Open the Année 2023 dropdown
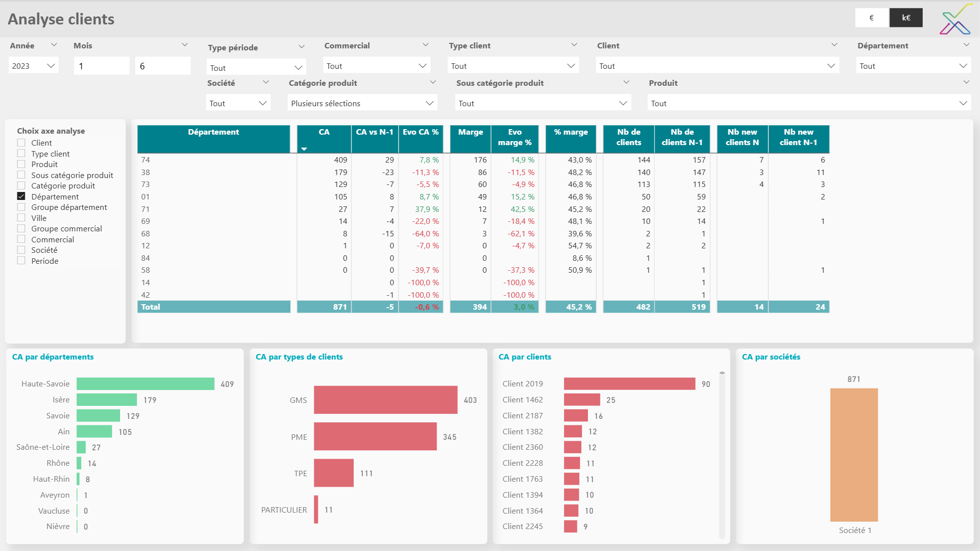980x551 pixels. (33, 66)
